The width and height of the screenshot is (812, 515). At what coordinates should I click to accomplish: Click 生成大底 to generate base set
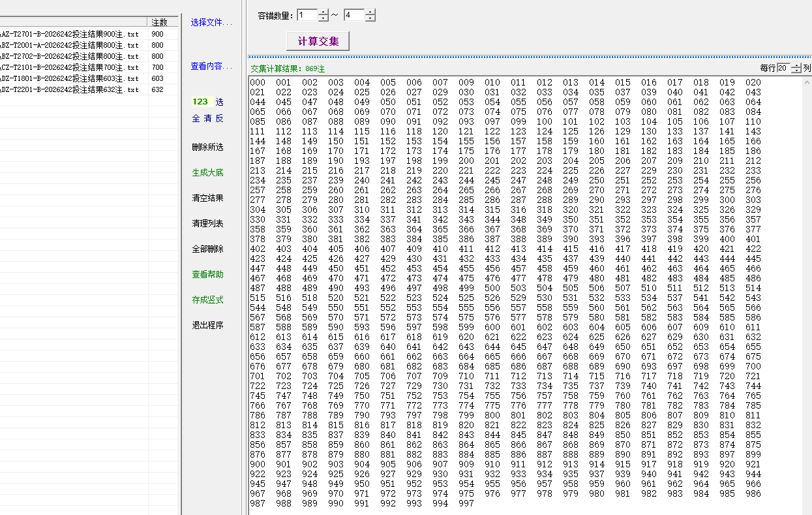click(207, 172)
